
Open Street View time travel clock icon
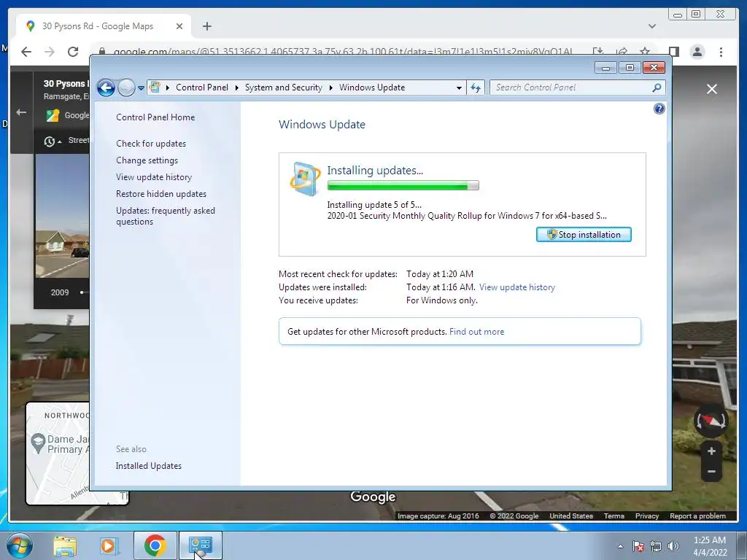[50, 141]
